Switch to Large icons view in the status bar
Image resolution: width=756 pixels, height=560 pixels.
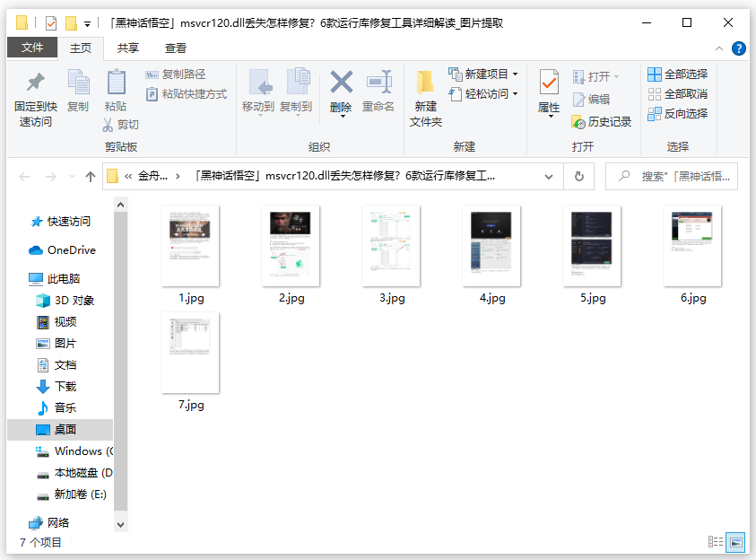[x=735, y=542]
